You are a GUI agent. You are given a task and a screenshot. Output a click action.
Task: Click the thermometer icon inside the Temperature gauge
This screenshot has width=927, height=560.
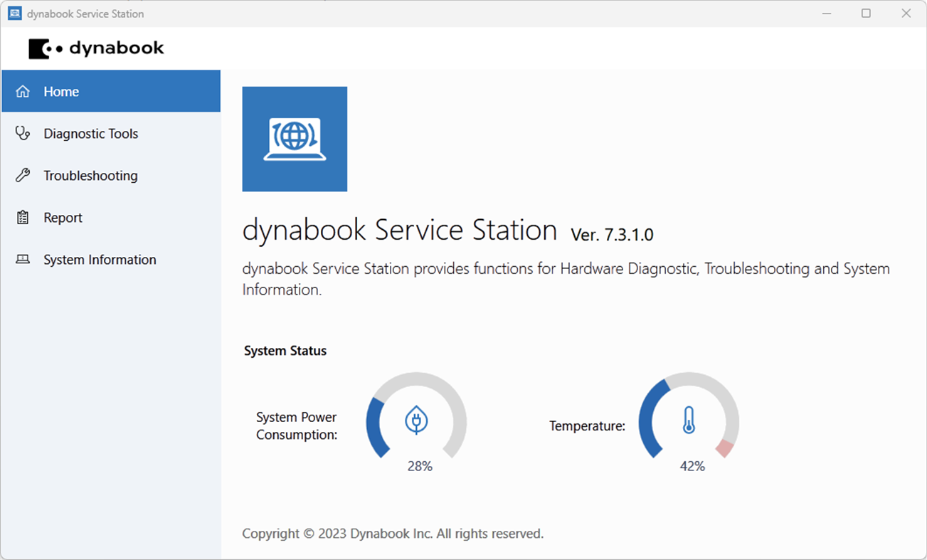[x=689, y=421]
